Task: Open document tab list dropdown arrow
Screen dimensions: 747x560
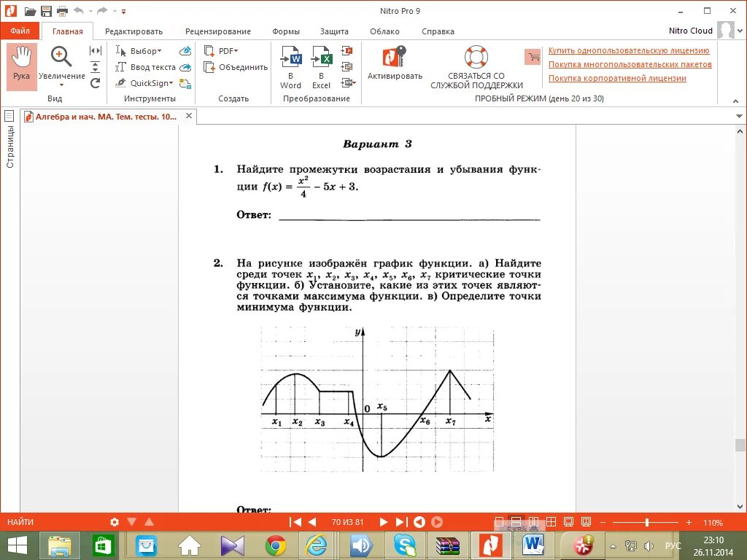Action: tap(739, 116)
